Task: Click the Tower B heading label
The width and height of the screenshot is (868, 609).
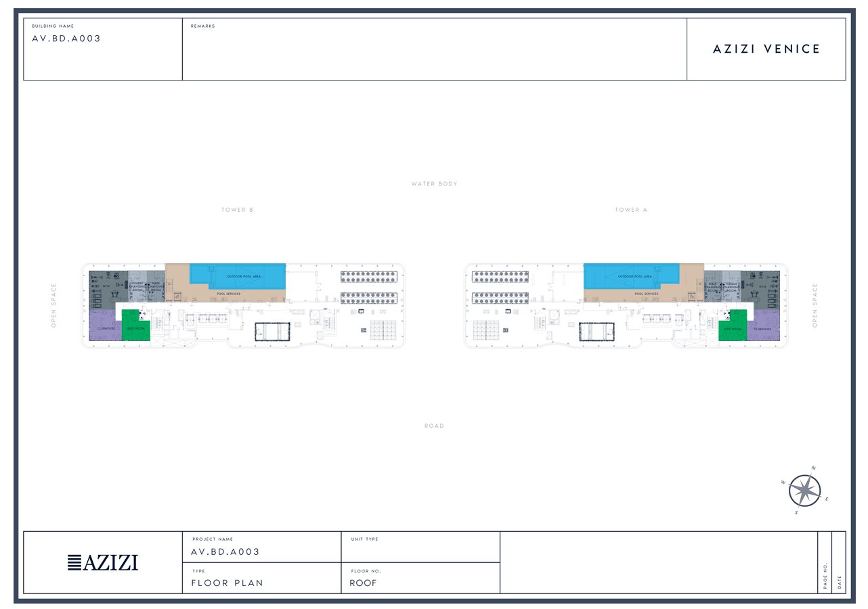Action: [237, 210]
